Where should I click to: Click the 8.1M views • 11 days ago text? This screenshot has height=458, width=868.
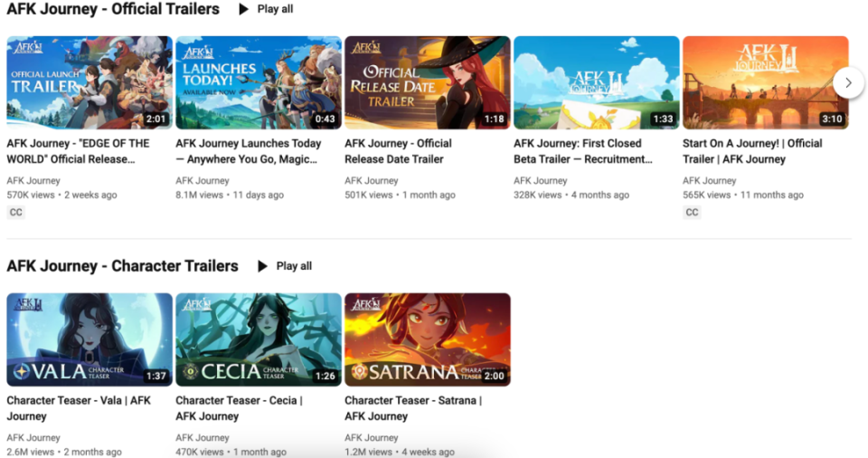(230, 196)
